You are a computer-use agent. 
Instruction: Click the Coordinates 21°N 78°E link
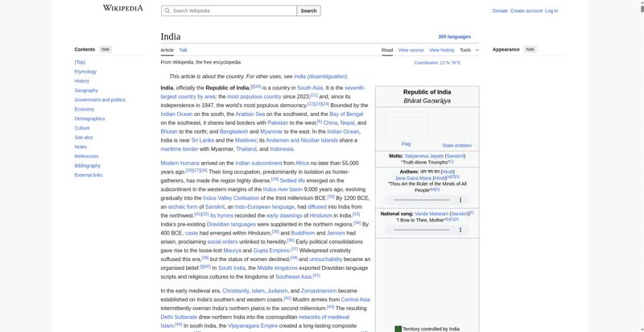(x=437, y=63)
